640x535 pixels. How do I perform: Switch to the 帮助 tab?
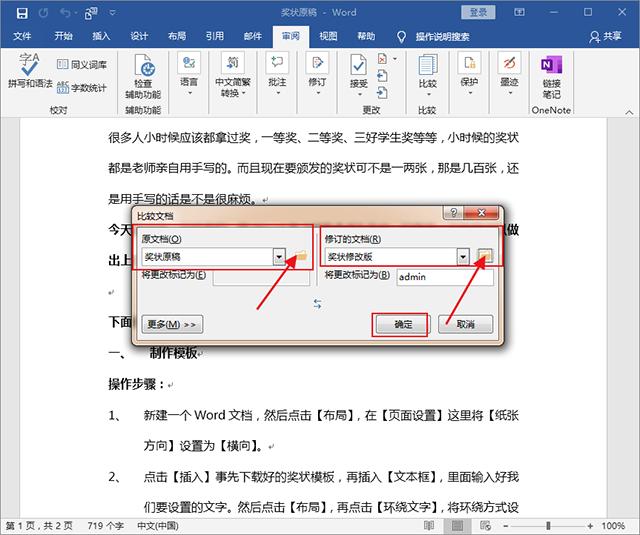(x=366, y=36)
